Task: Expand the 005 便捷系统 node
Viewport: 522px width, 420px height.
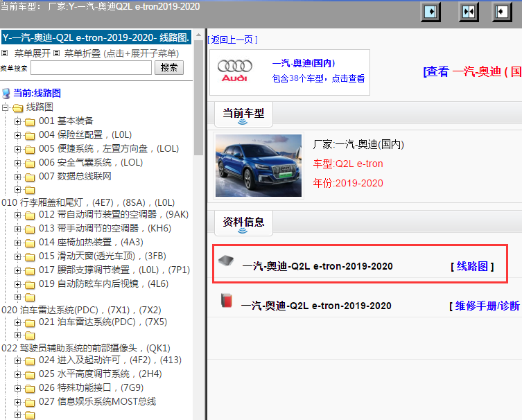Action: [x=17, y=149]
